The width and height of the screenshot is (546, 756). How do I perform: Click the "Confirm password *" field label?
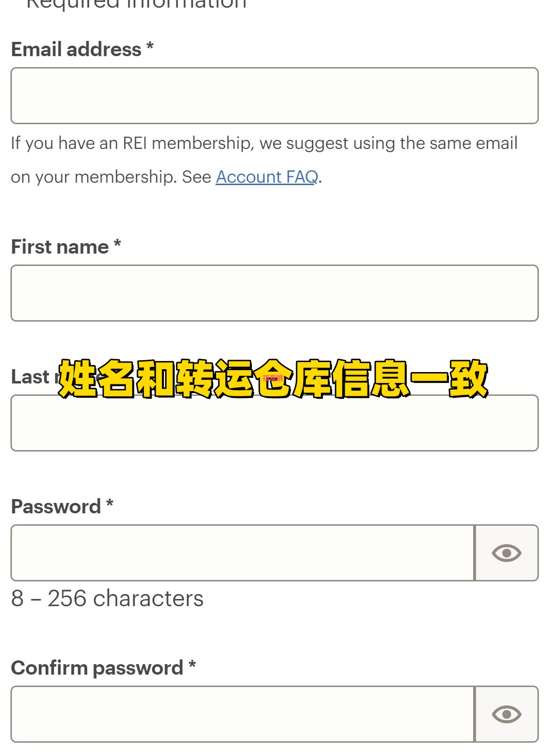[104, 668]
